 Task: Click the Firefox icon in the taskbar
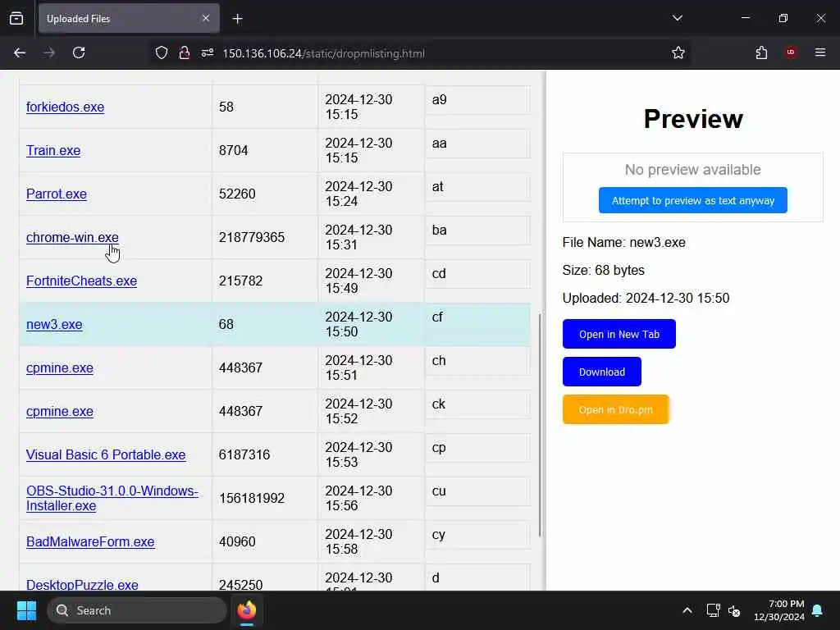point(247,610)
